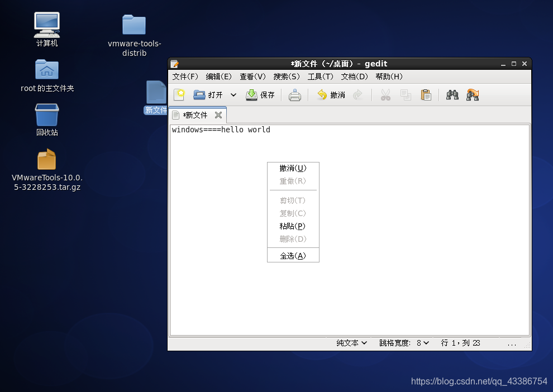The height and width of the screenshot is (392, 553).
Task: Open the 工具(T) menu
Action: [x=320, y=77]
